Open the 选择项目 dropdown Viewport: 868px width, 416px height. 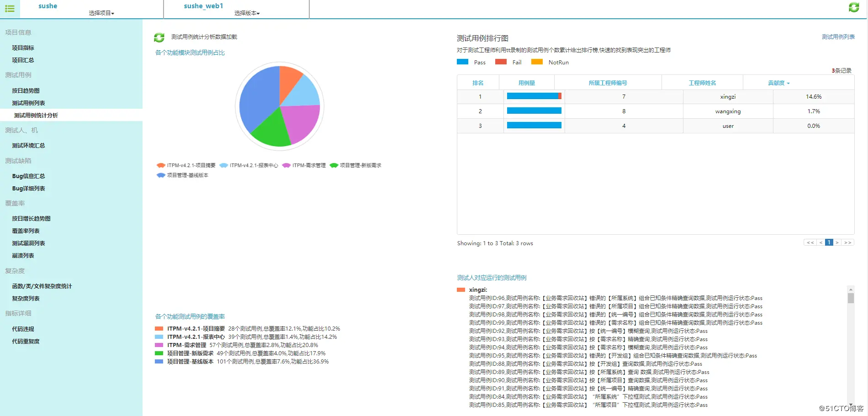[x=101, y=13]
